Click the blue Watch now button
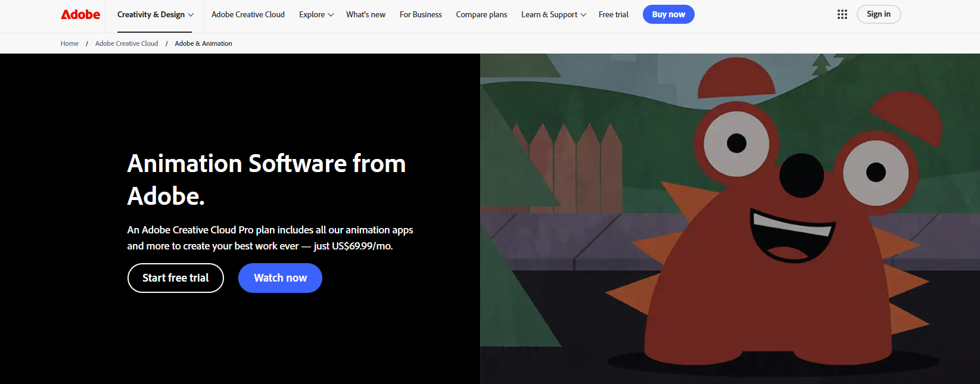Viewport: 980px width, 384px height. 280,278
